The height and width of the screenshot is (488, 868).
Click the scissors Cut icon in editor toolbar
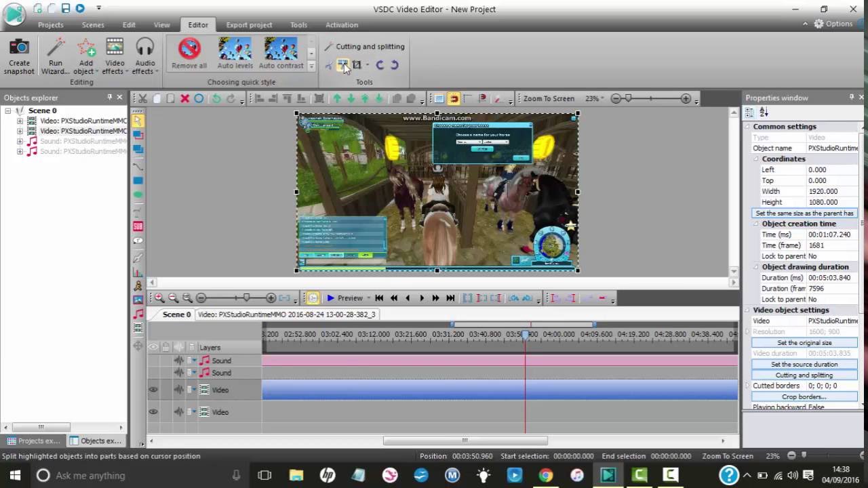pos(142,99)
